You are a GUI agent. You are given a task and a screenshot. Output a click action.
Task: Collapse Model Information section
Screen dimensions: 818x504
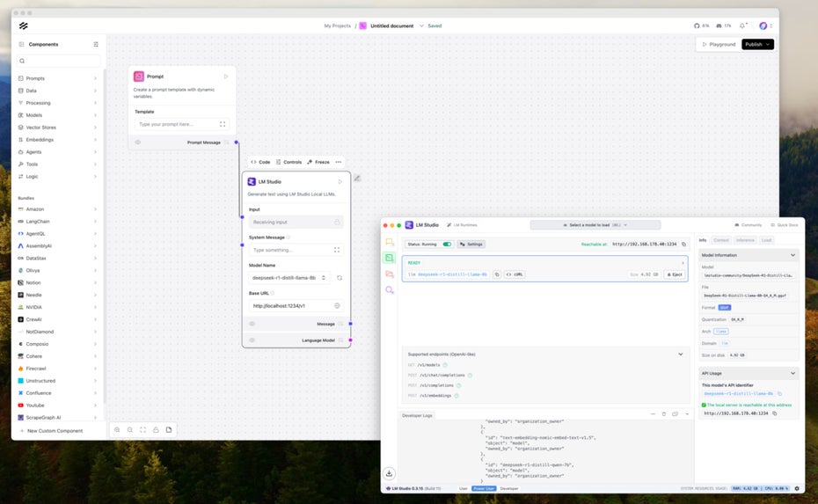[x=793, y=255]
